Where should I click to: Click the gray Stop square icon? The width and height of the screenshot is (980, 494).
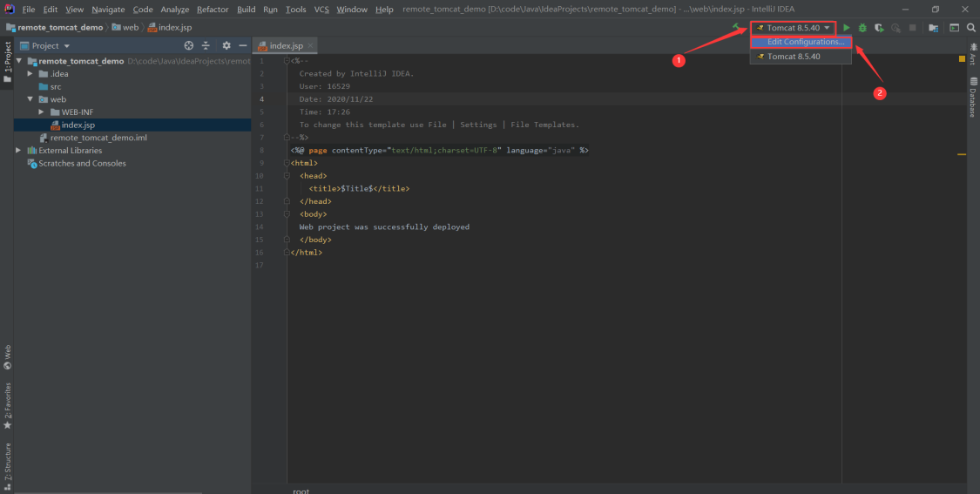(913, 28)
